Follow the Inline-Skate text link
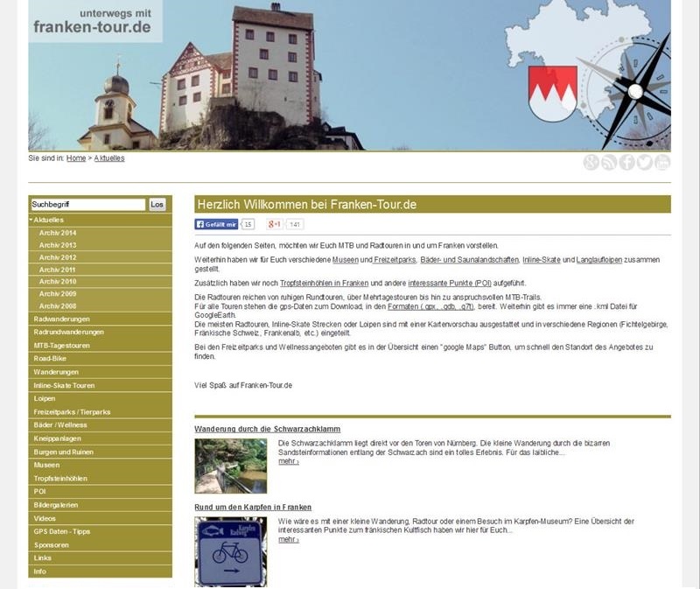This screenshot has width=700, height=589. click(x=542, y=259)
